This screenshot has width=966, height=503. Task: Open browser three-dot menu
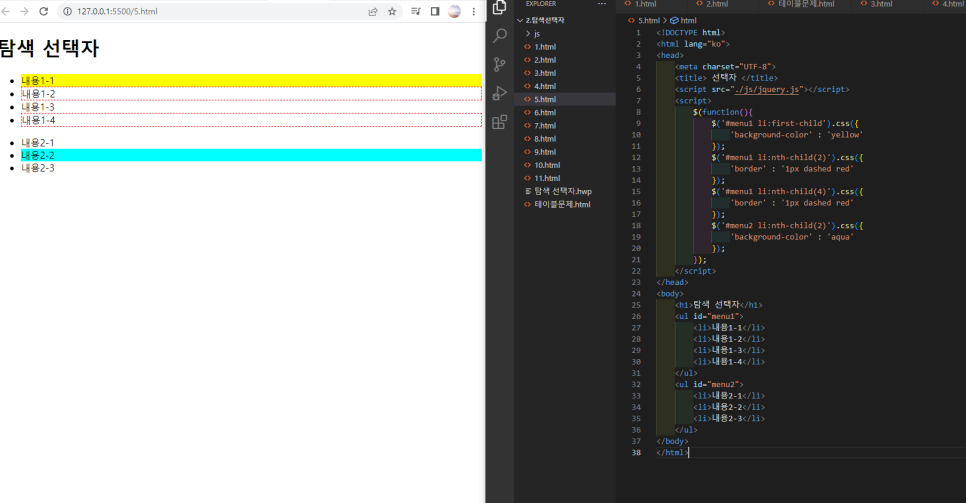point(473,12)
